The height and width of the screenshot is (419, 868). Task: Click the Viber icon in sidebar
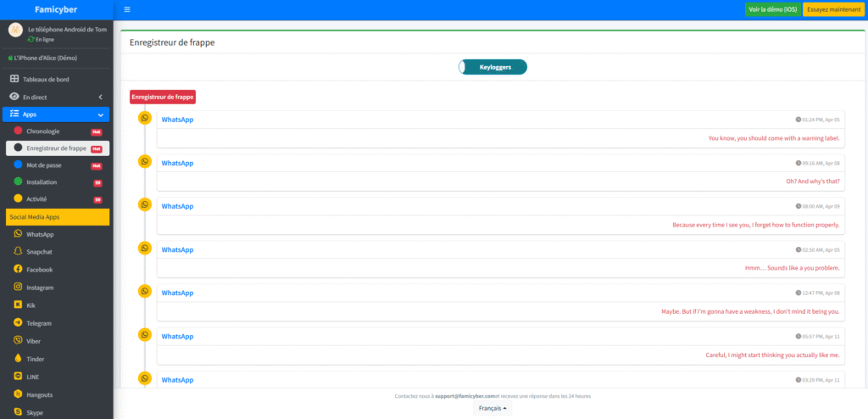19,341
